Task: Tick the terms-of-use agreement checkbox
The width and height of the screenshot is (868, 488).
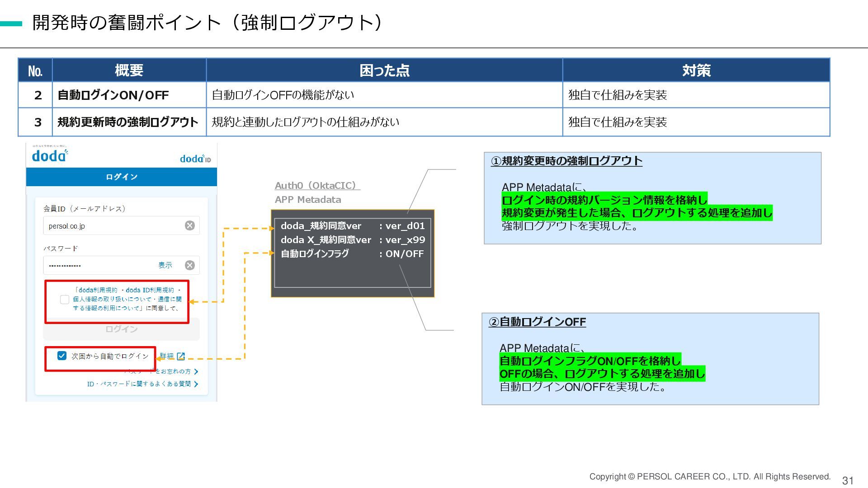Action: (65, 300)
